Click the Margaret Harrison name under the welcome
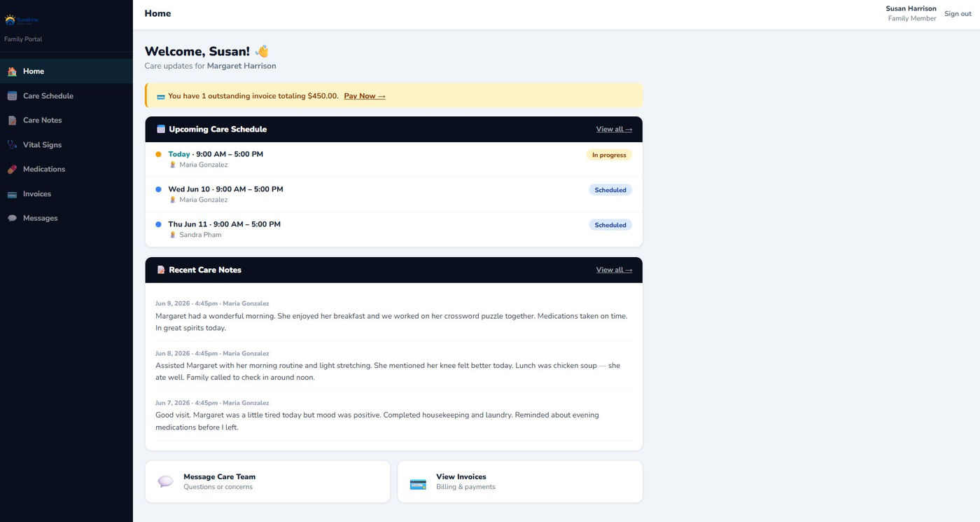Image resolution: width=980 pixels, height=522 pixels. pyautogui.click(x=241, y=66)
